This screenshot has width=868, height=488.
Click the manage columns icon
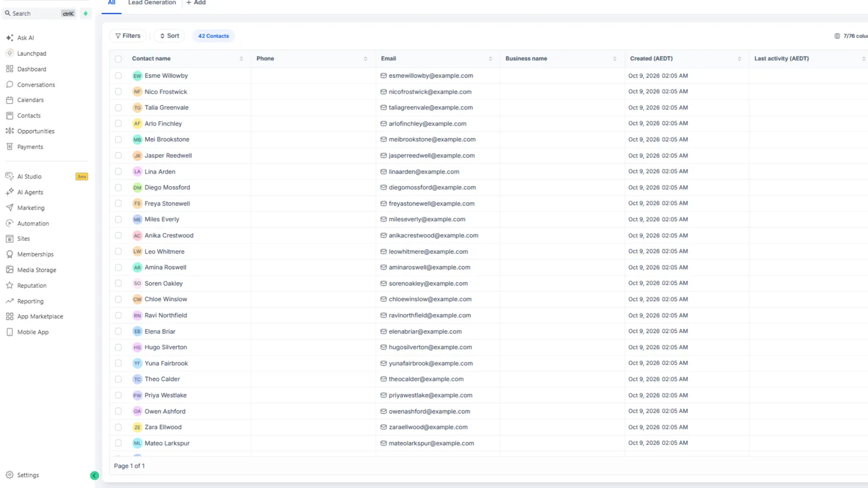tap(837, 36)
